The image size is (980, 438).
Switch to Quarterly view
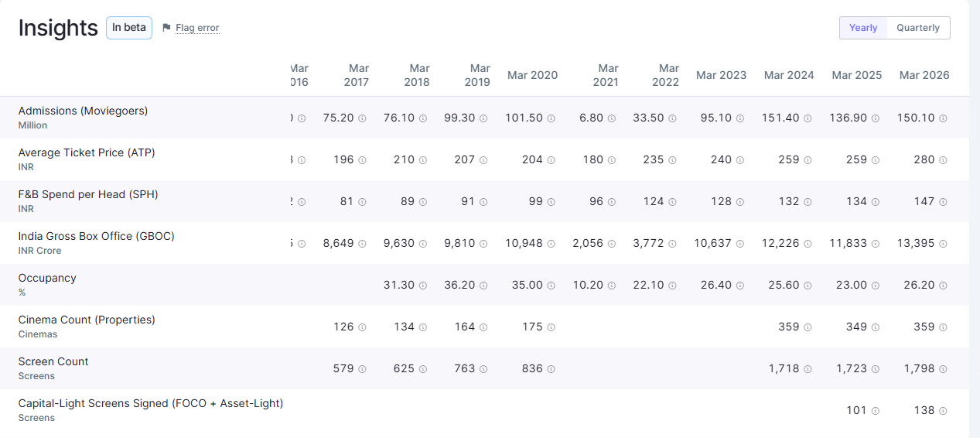click(918, 28)
